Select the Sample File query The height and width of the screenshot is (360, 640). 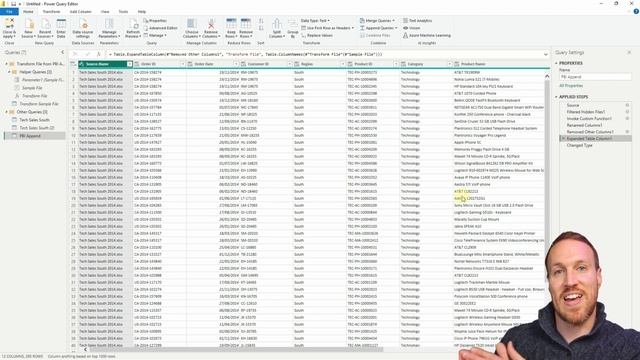32,88
